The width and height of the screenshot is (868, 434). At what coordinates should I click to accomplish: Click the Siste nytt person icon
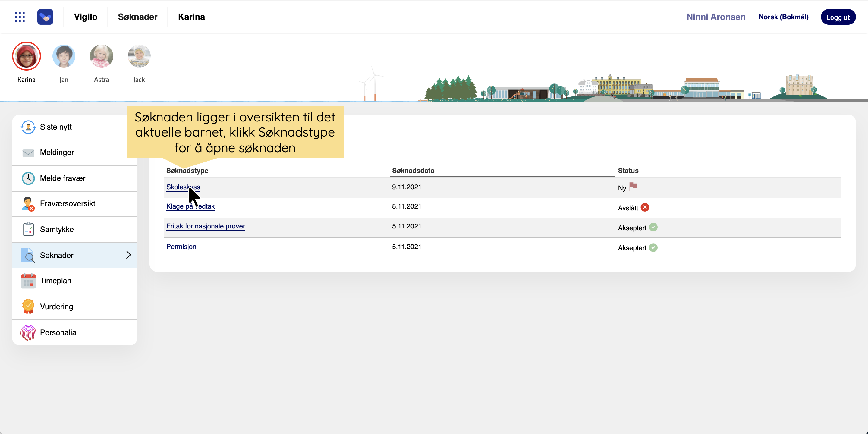coord(28,127)
